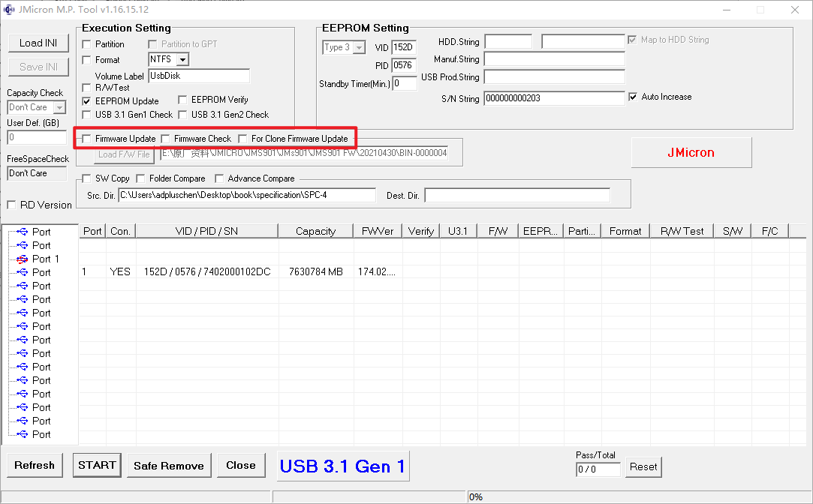Click the Con. column header
This screenshot has width=813, height=504.
pos(121,231)
